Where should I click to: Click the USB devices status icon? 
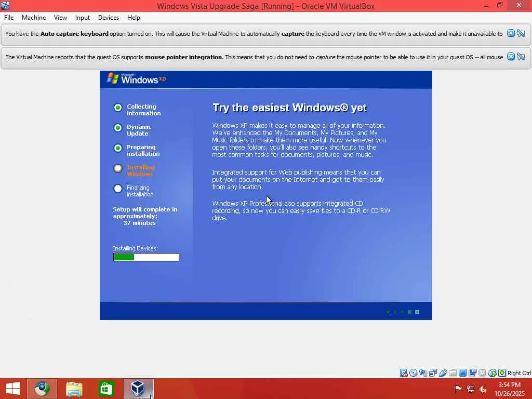[443, 373]
